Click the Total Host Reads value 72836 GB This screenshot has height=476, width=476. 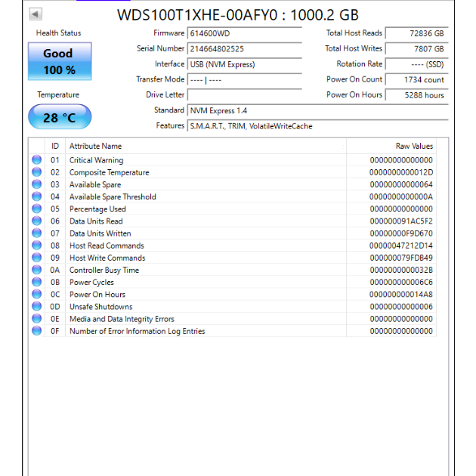click(417, 33)
